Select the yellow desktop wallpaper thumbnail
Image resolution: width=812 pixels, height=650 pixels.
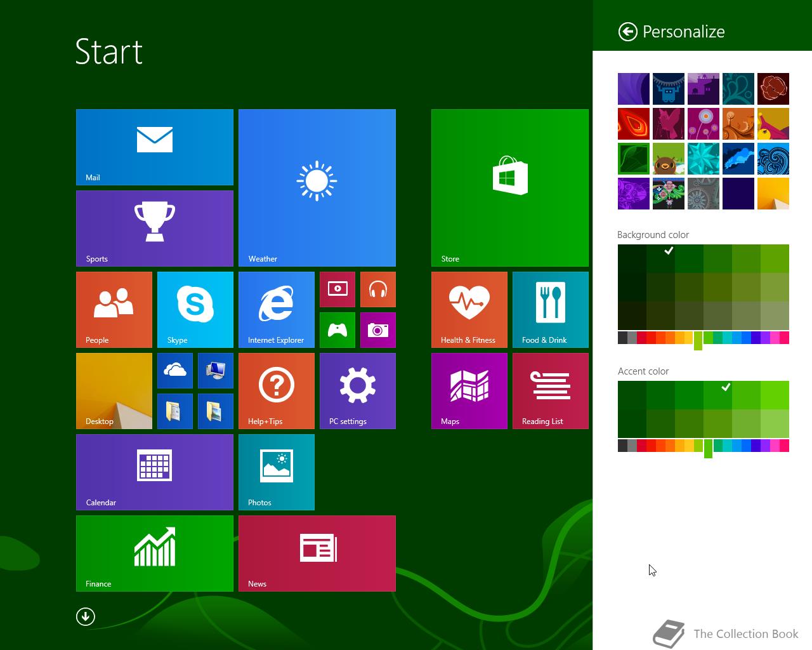(x=773, y=194)
